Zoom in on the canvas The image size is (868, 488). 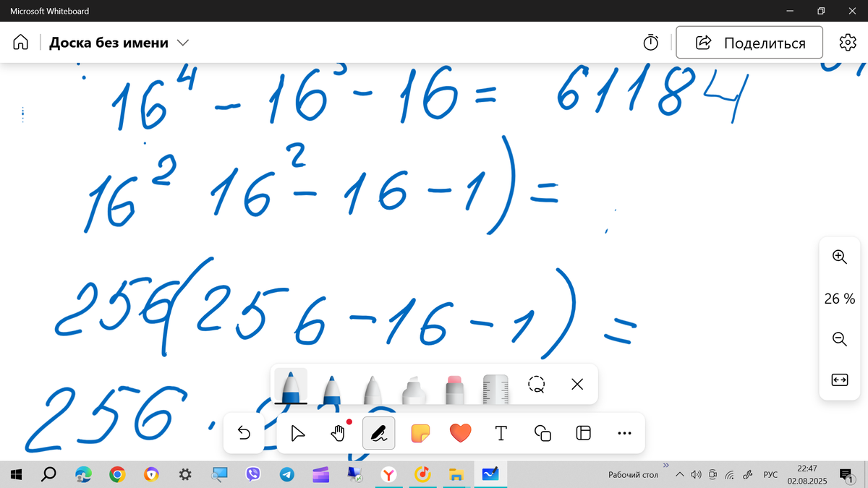pos(839,256)
